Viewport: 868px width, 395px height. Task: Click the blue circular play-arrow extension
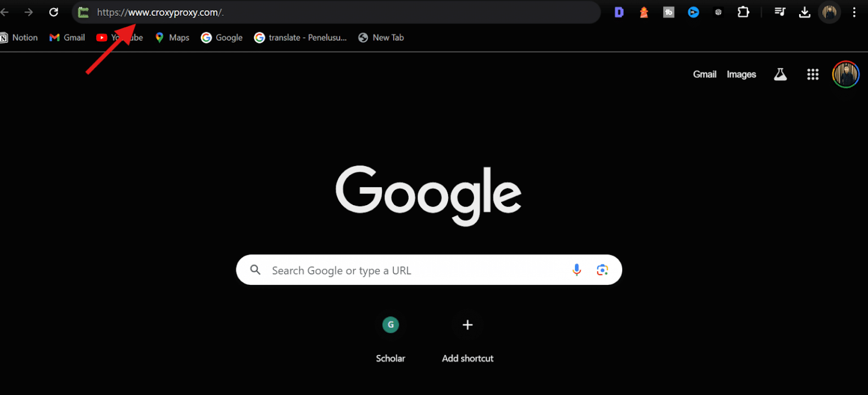pos(693,12)
